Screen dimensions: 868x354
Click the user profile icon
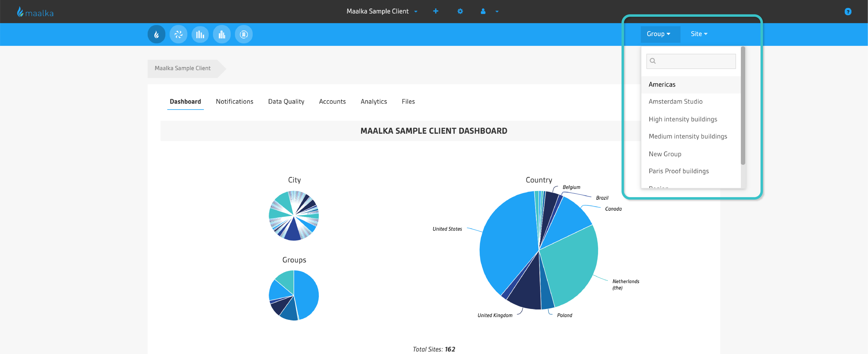click(x=483, y=11)
